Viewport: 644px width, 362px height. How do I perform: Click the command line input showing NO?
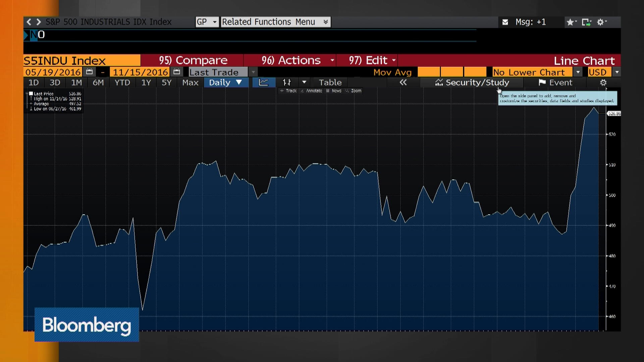pos(250,35)
